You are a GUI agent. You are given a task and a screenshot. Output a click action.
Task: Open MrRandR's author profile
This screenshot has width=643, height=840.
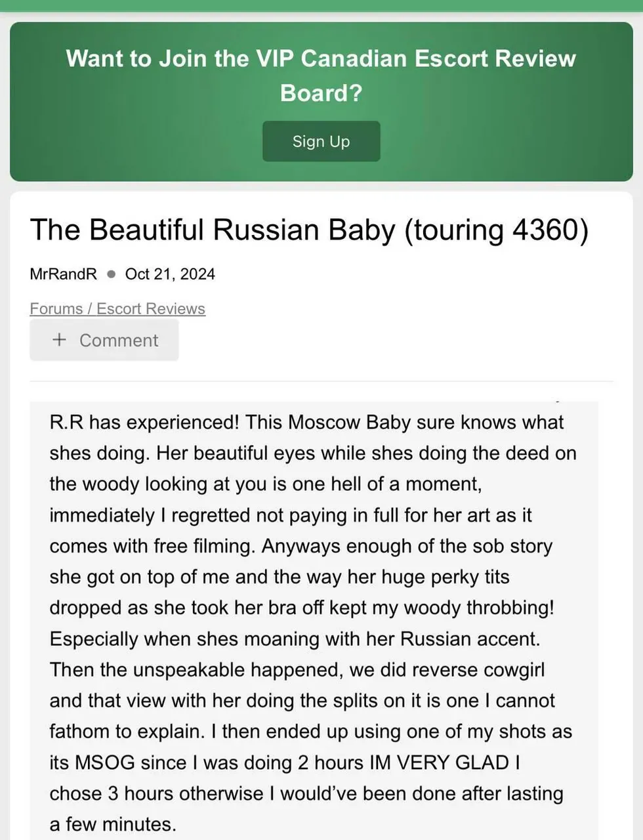pos(63,274)
